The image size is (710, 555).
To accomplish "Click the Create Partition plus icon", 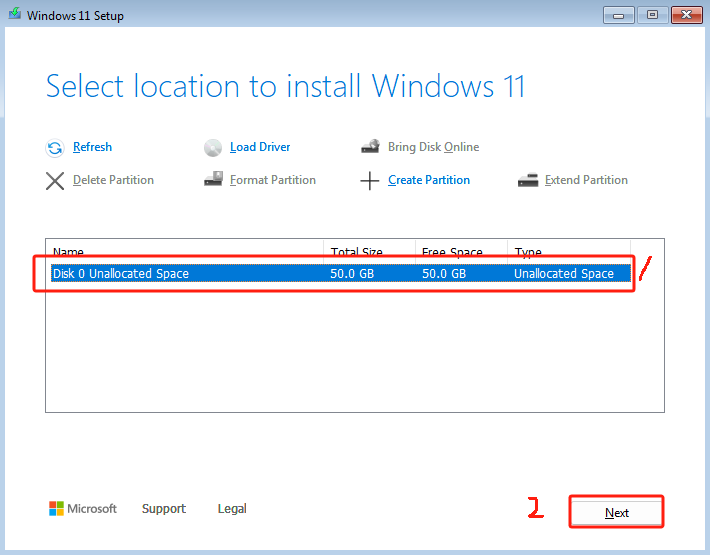I will click(370, 181).
